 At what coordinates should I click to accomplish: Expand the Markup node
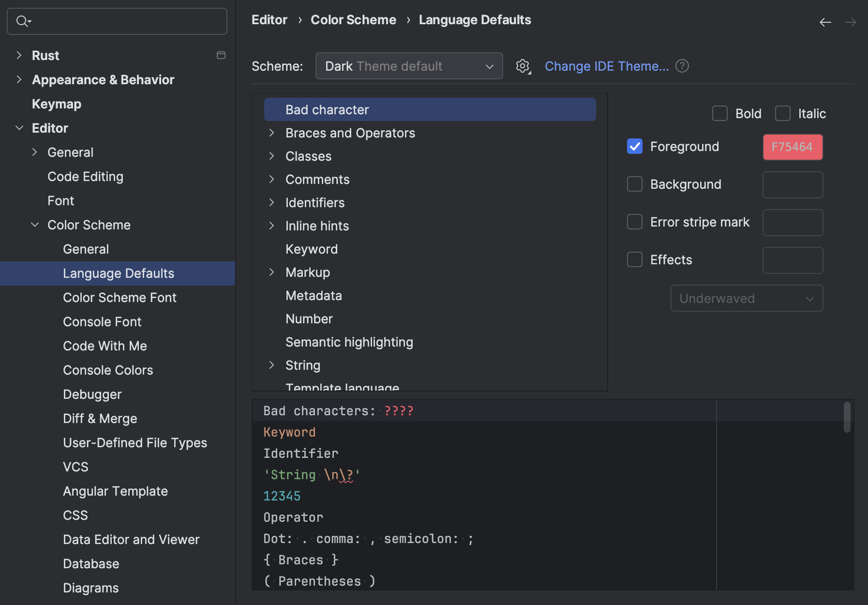point(271,272)
